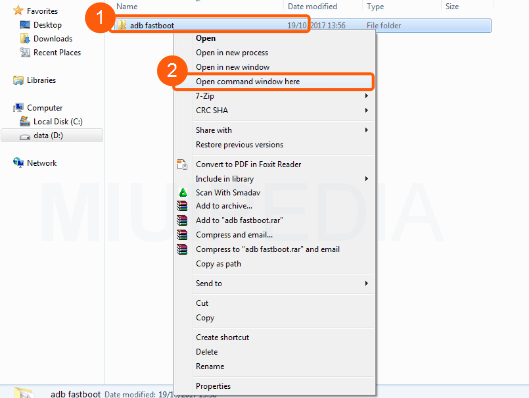The height and width of the screenshot is (398, 529).
Task: Open the Share with submenu
Action: pos(274,130)
